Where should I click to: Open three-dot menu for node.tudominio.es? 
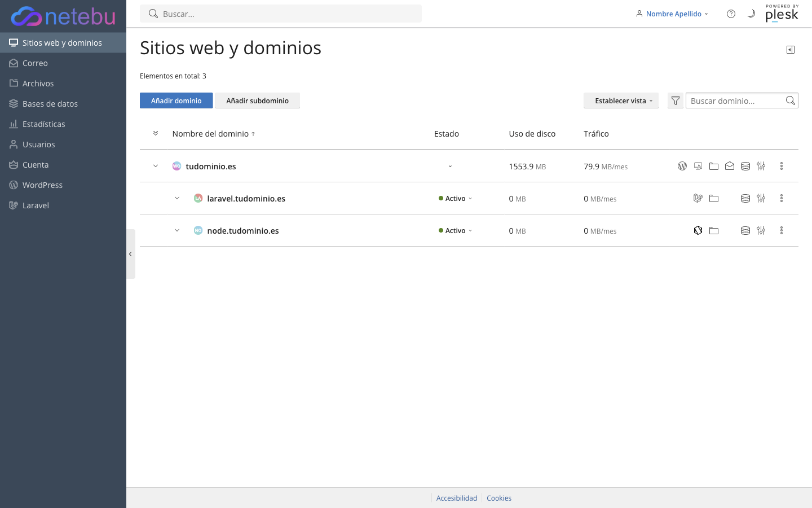pyautogui.click(x=782, y=230)
